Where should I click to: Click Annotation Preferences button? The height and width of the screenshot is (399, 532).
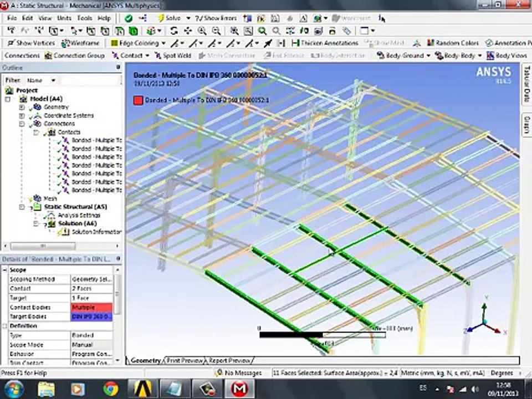point(508,43)
